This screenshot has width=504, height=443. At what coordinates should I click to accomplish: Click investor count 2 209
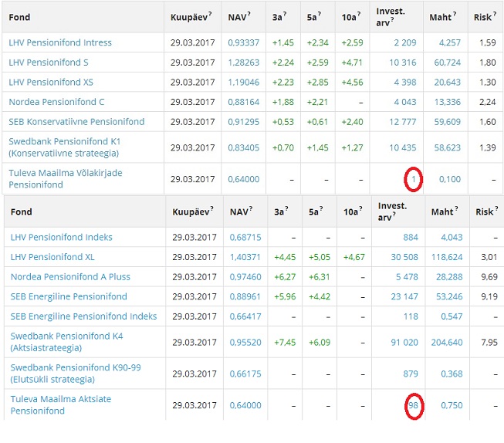pyautogui.click(x=405, y=42)
